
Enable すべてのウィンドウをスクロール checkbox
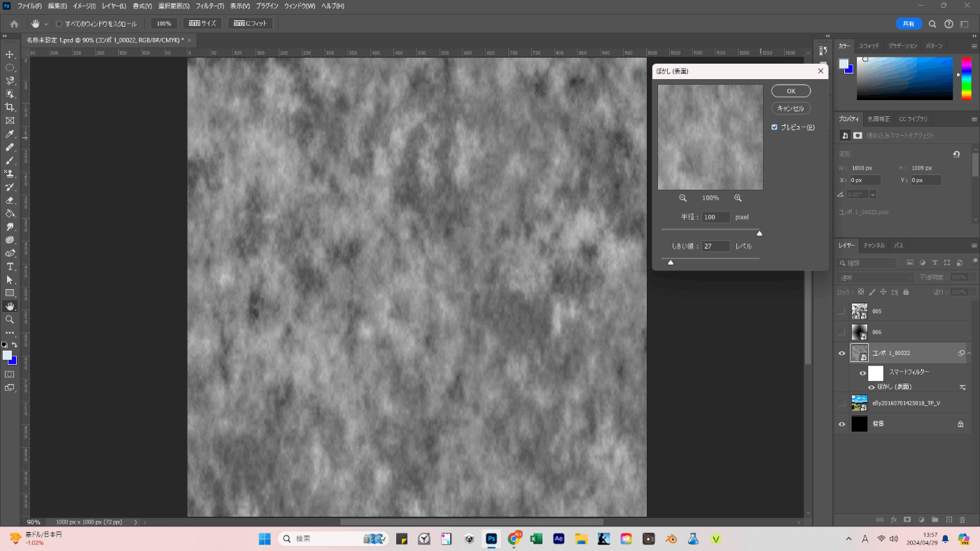coord(59,24)
